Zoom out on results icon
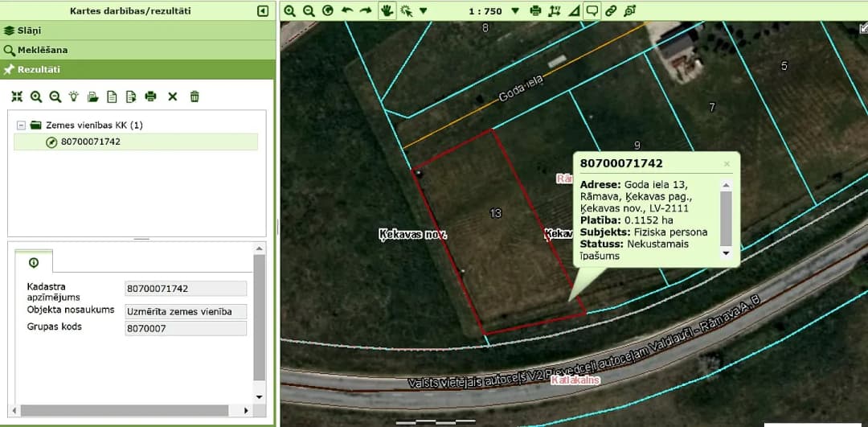 tap(55, 97)
